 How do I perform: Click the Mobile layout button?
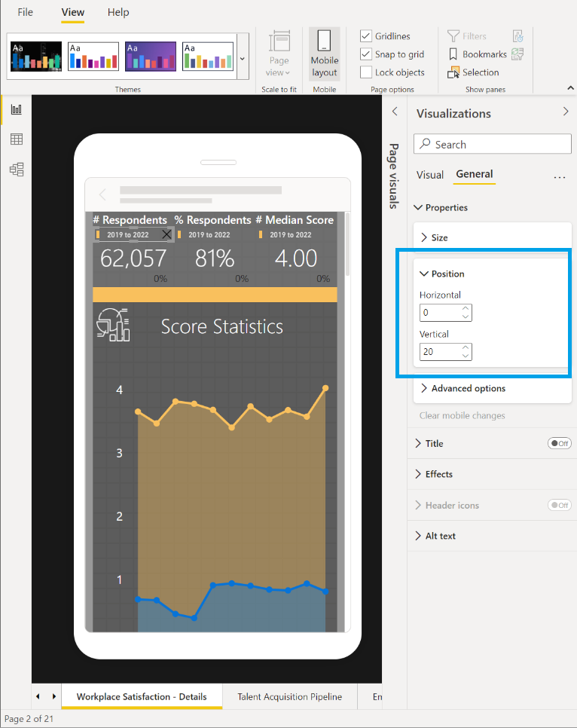coord(325,54)
